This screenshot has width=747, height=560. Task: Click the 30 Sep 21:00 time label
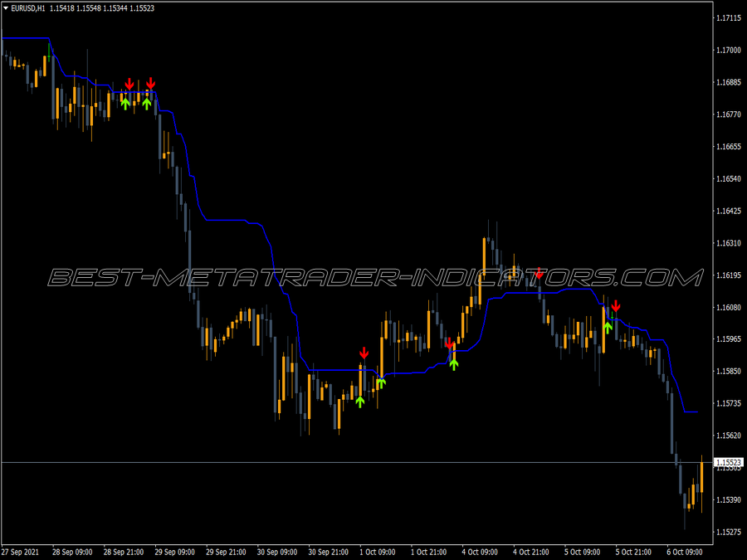tap(328, 552)
